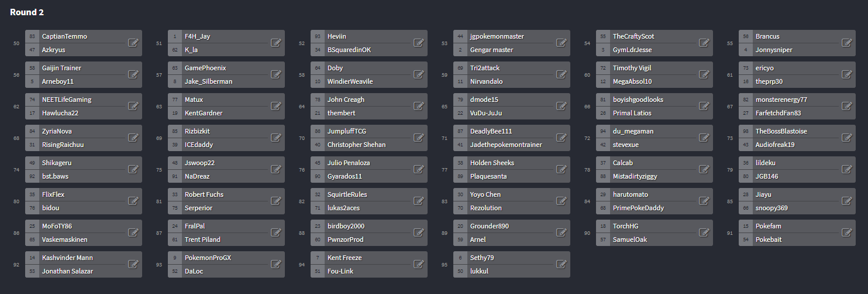
Task: Click player name PokemonProGX
Action: tap(208, 258)
